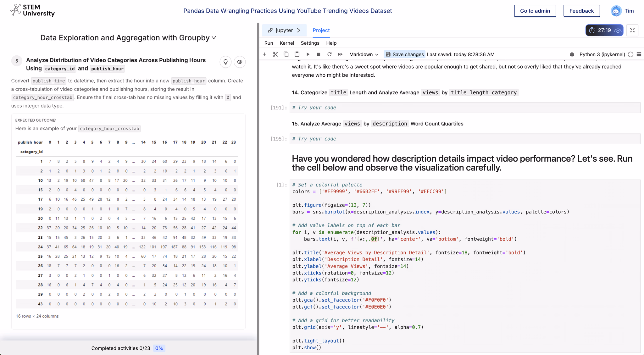The height and width of the screenshot is (355, 644).
Task: Open the Settings menu
Action: [310, 43]
